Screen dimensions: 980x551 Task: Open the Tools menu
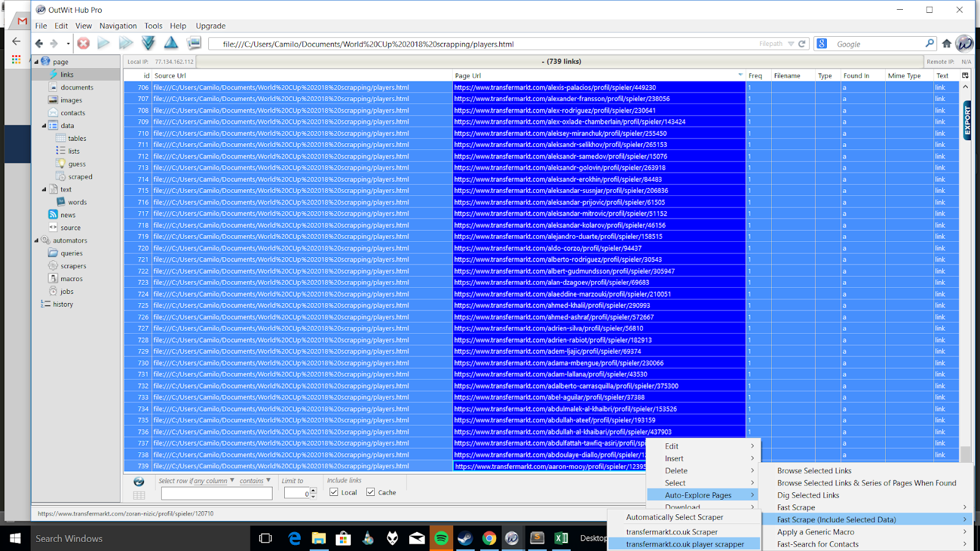tap(153, 26)
